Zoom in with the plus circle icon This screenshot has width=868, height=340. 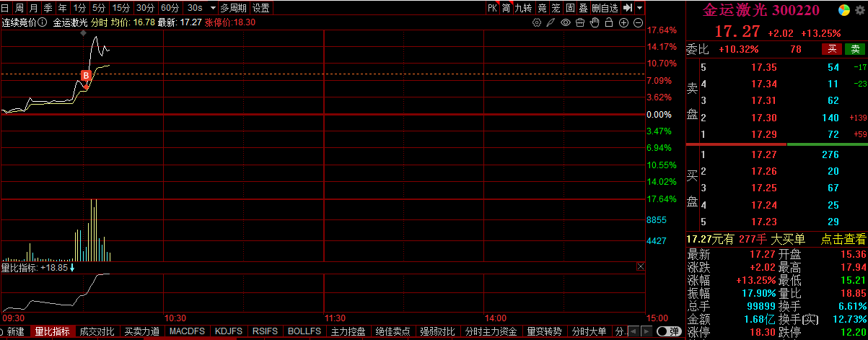[623, 23]
